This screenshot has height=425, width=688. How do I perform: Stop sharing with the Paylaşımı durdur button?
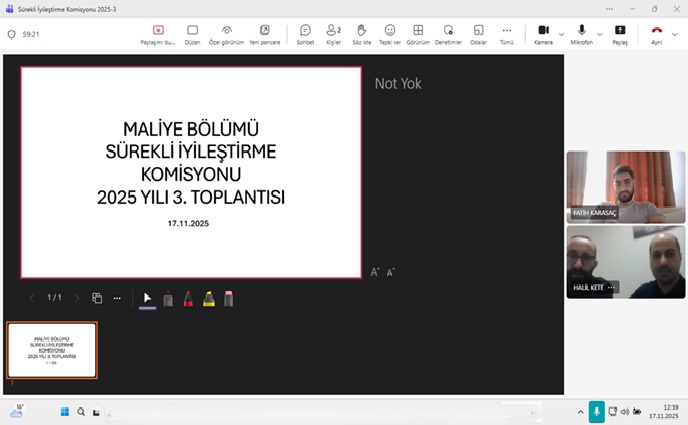coord(158,33)
